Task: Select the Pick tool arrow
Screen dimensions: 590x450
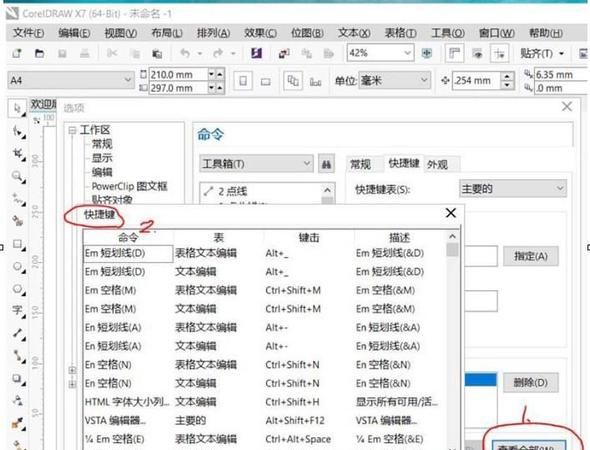Action: coord(17,109)
